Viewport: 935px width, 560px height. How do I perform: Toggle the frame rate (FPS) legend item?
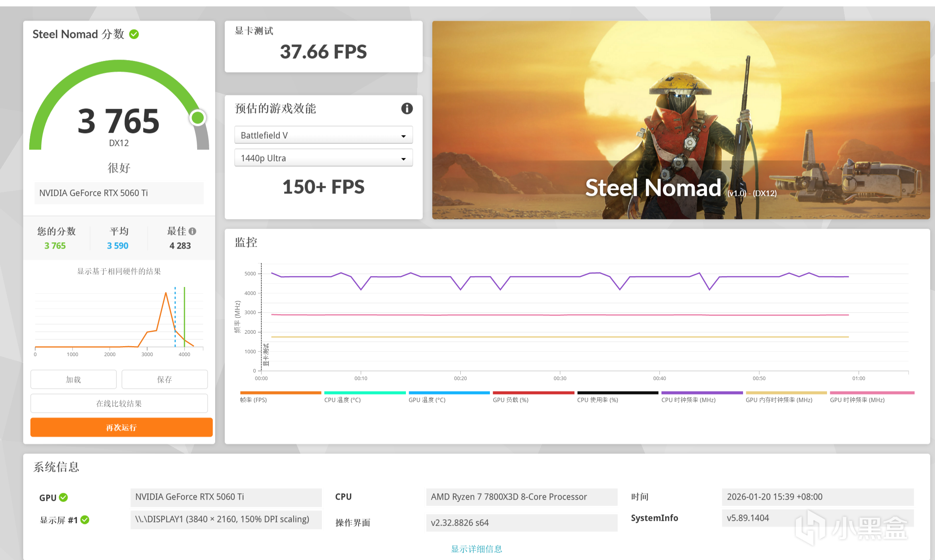point(254,400)
